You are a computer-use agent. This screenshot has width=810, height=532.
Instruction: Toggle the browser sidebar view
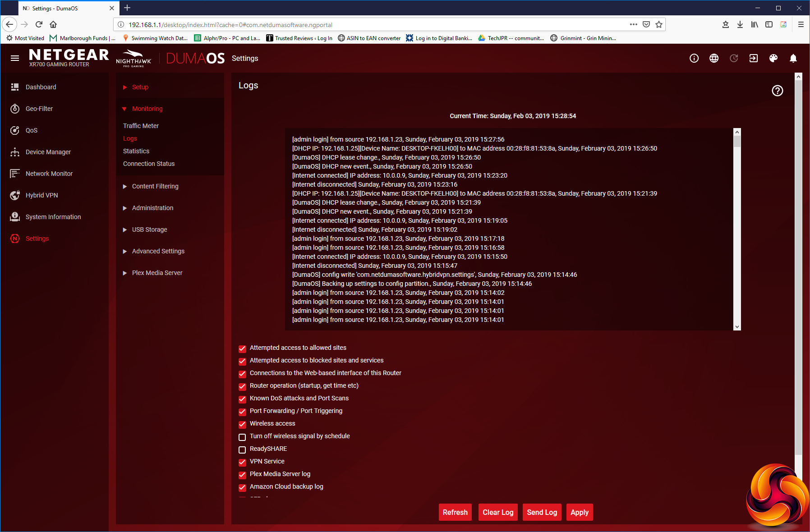(769, 24)
